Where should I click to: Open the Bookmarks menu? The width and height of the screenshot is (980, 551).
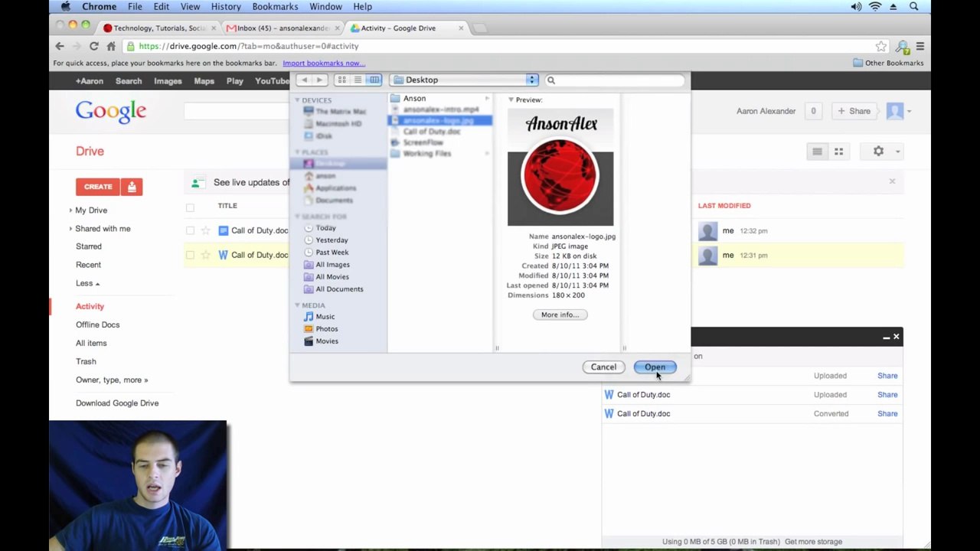[275, 7]
